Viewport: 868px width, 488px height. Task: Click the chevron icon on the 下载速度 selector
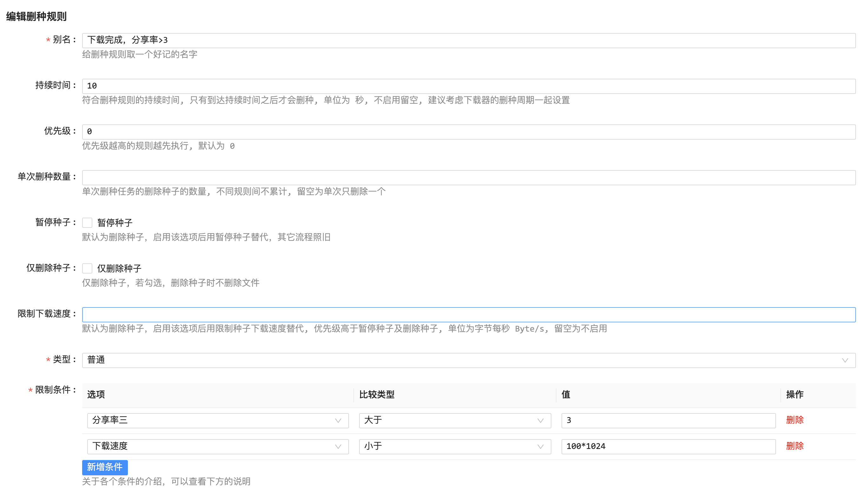coord(338,446)
